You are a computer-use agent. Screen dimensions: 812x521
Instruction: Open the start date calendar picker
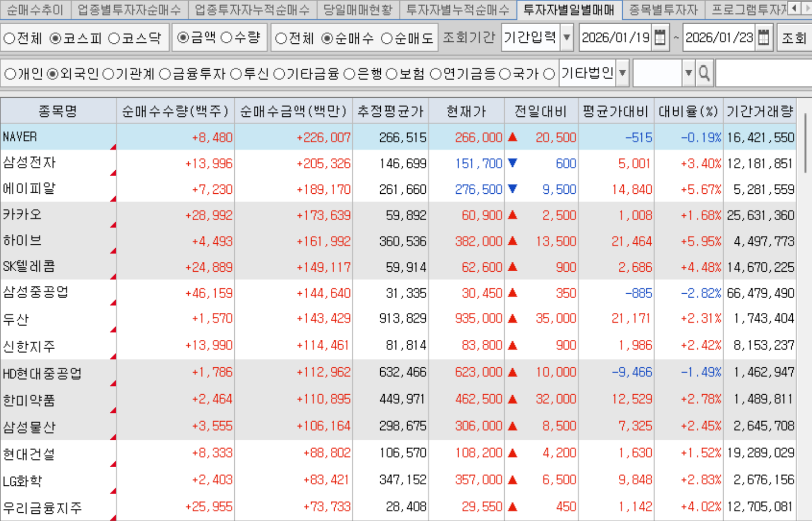(660, 38)
